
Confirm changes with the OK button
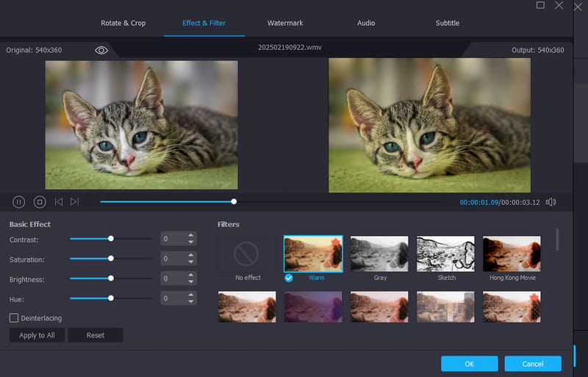469,364
